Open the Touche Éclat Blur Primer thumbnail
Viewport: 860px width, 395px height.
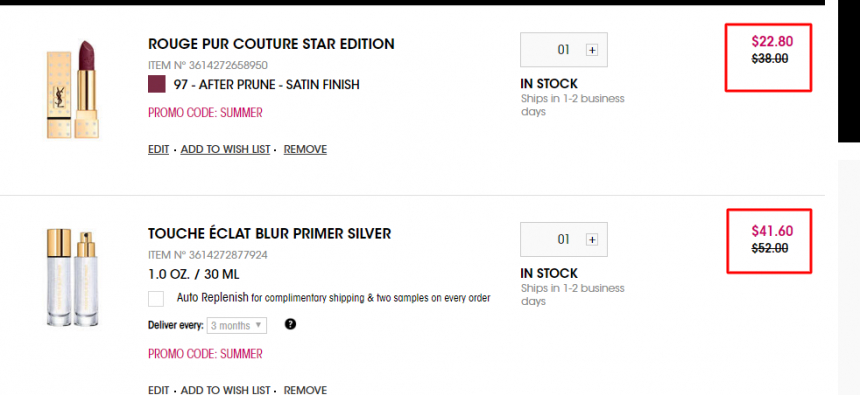pos(72,279)
